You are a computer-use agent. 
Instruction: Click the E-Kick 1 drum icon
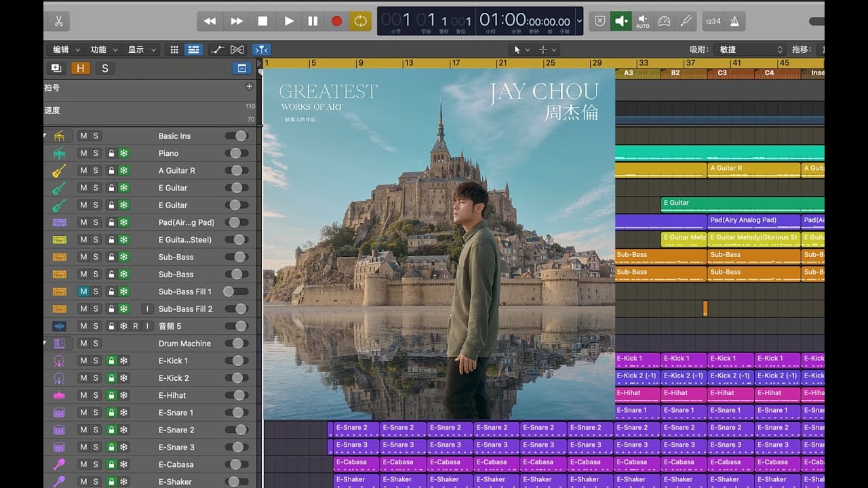pyautogui.click(x=59, y=361)
